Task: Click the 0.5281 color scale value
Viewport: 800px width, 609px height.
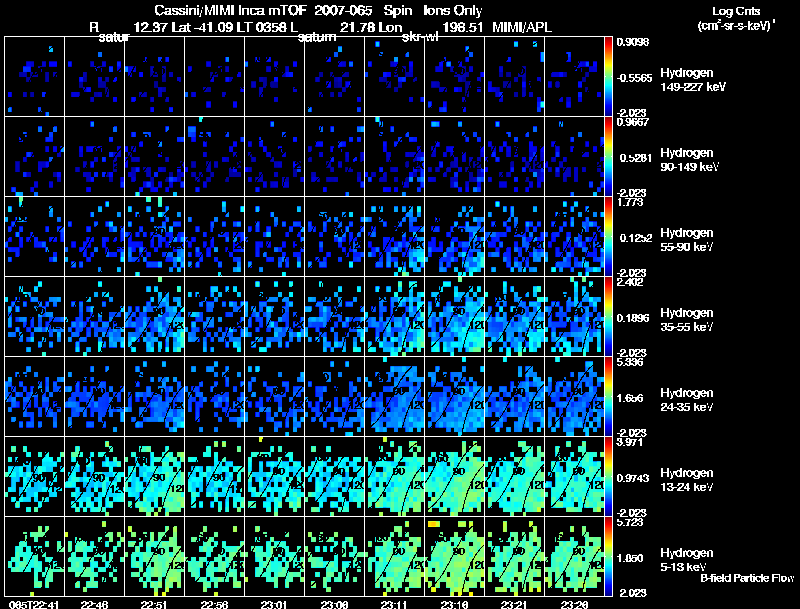Action: [636, 158]
